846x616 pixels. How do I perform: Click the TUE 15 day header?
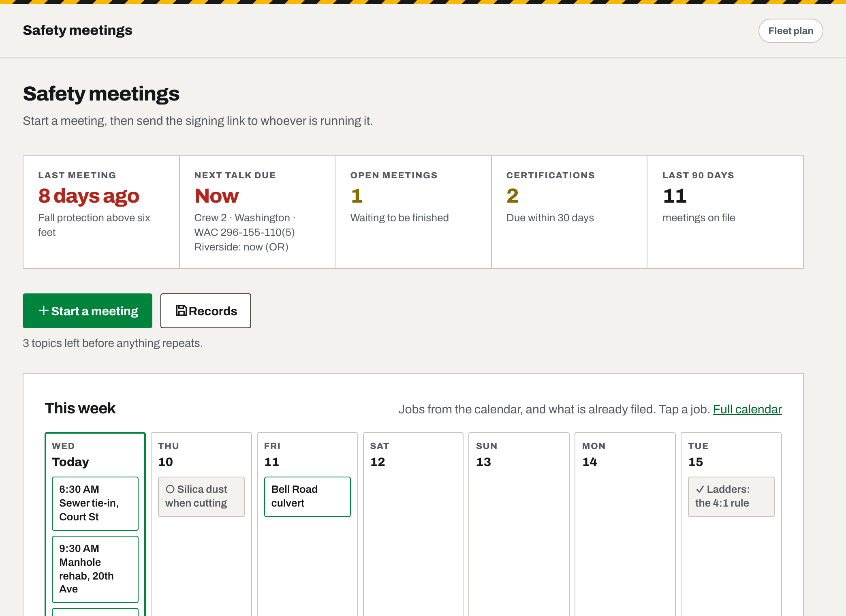click(698, 455)
